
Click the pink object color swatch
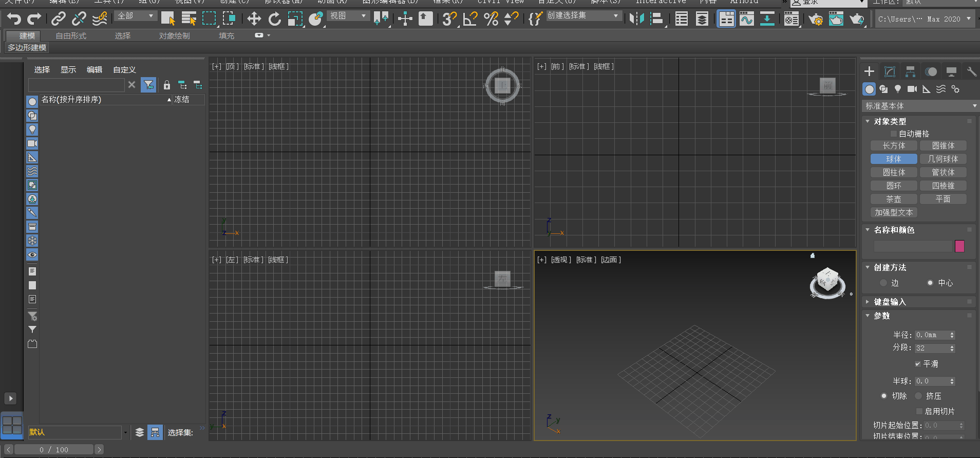pyautogui.click(x=959, y=246)
